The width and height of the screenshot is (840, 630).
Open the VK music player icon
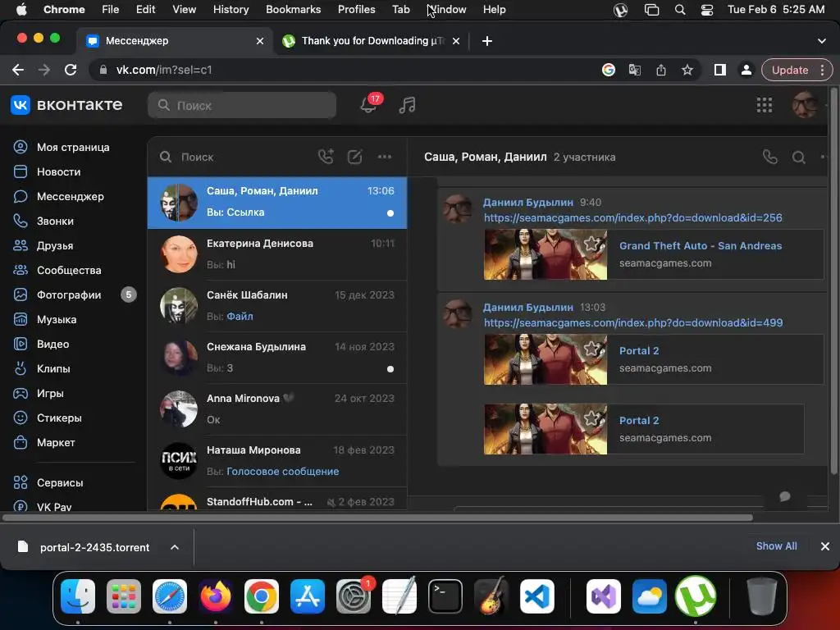407,105
